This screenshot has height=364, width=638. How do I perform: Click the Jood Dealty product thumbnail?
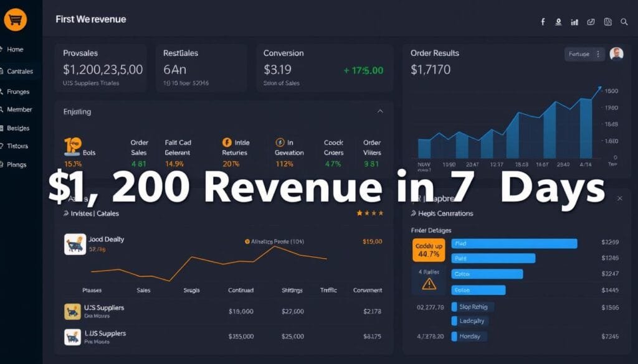point(75,244)
